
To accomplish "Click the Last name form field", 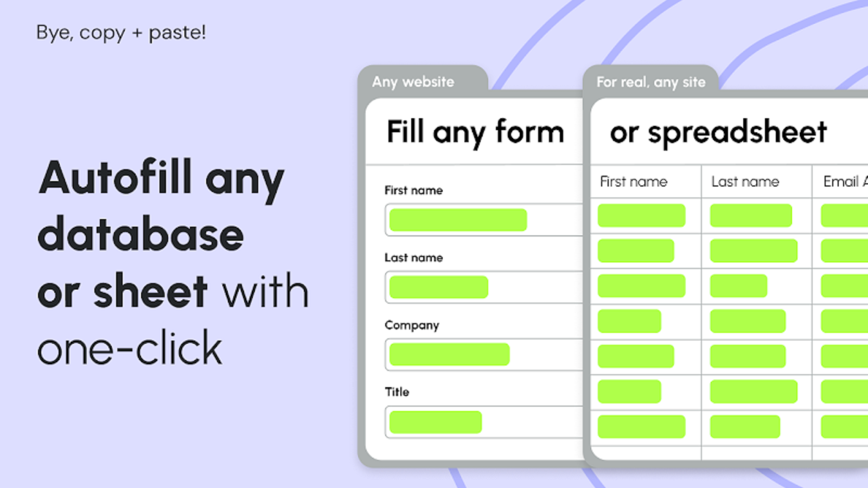I will pyautogui.click(x=484, y=287).
